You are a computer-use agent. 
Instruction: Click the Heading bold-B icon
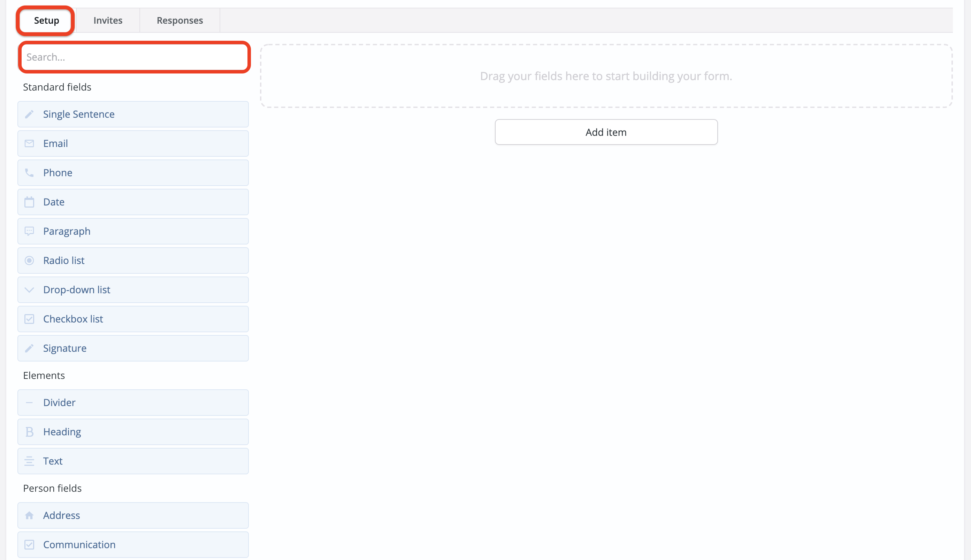(x=30, y=431)
